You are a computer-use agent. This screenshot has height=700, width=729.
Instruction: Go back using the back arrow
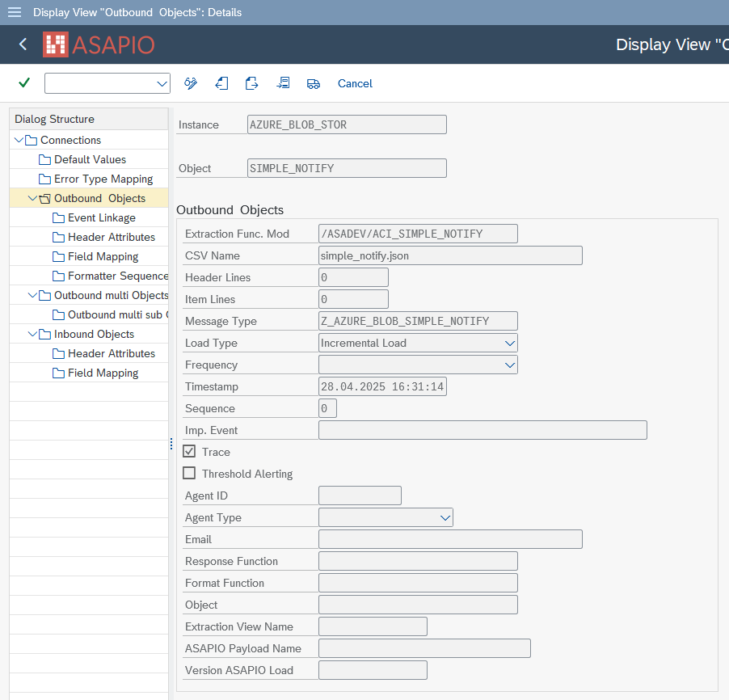[23, 44]
